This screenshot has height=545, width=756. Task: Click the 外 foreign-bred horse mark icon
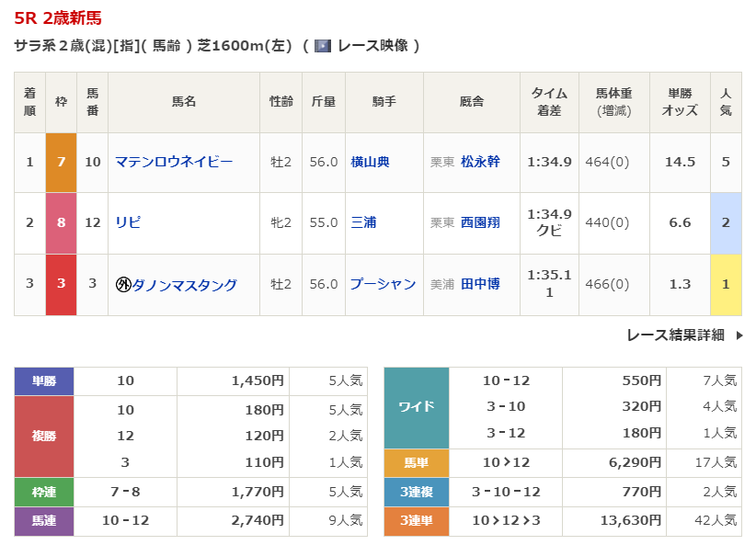click(x=123, y=285)
